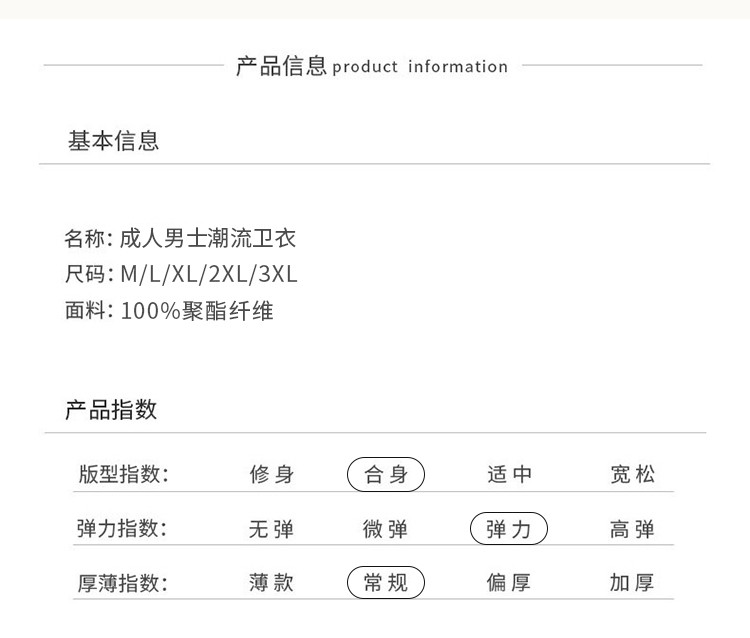Click the size line M/L/XL/2XL/3XL
The width and height of the screenshot is (750, 638).
(181, 275)
